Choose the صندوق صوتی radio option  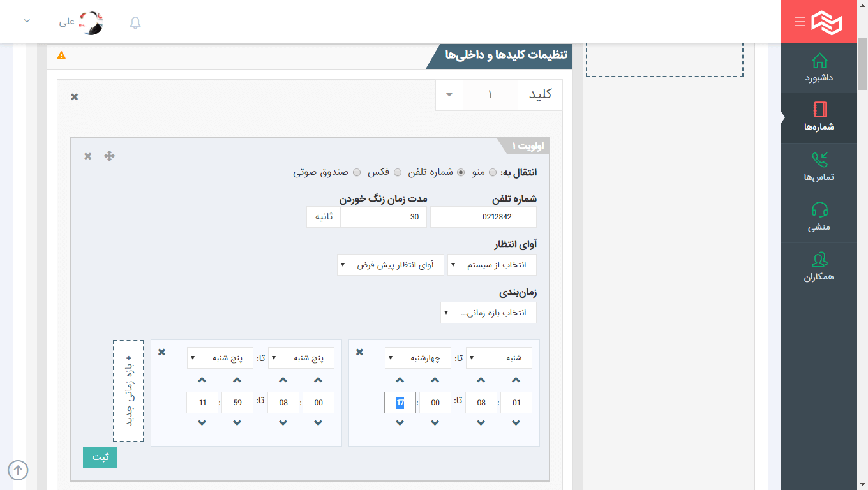357,172
